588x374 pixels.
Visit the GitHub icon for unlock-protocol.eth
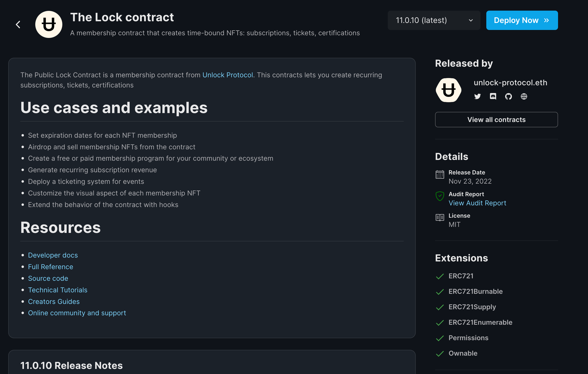(508, 96)
